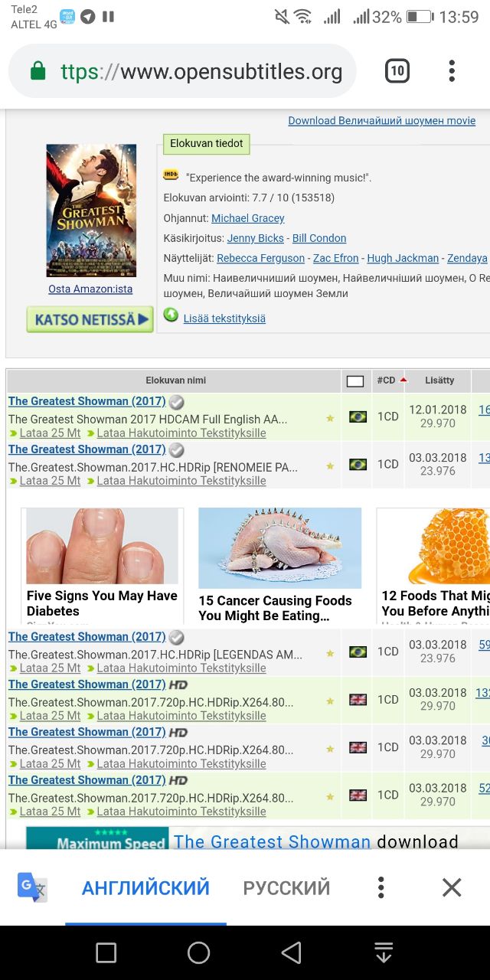Click Brazil flag in LEGENDAS AM row
This screenshot has height=980, width=490.
[358, 652]
